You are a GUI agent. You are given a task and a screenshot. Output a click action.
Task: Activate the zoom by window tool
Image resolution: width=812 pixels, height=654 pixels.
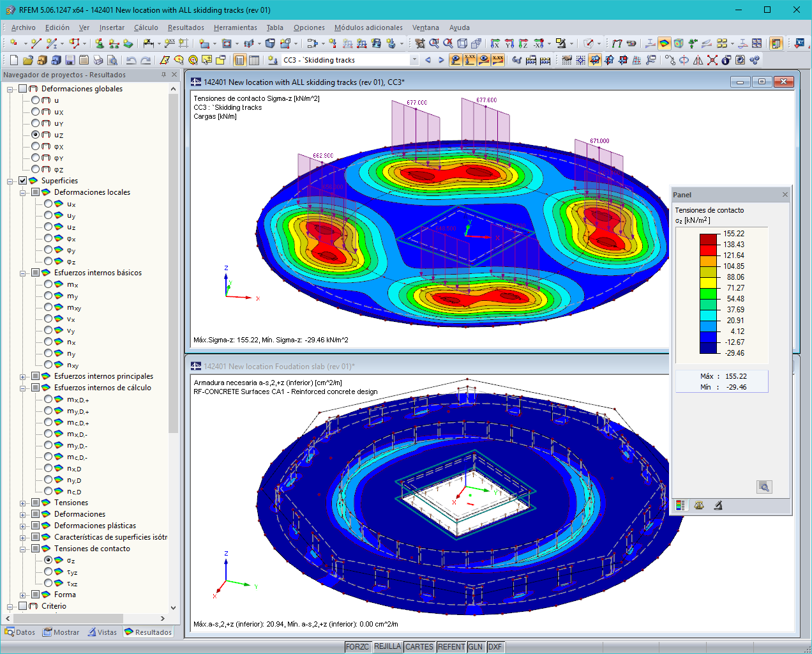[434, 43]
